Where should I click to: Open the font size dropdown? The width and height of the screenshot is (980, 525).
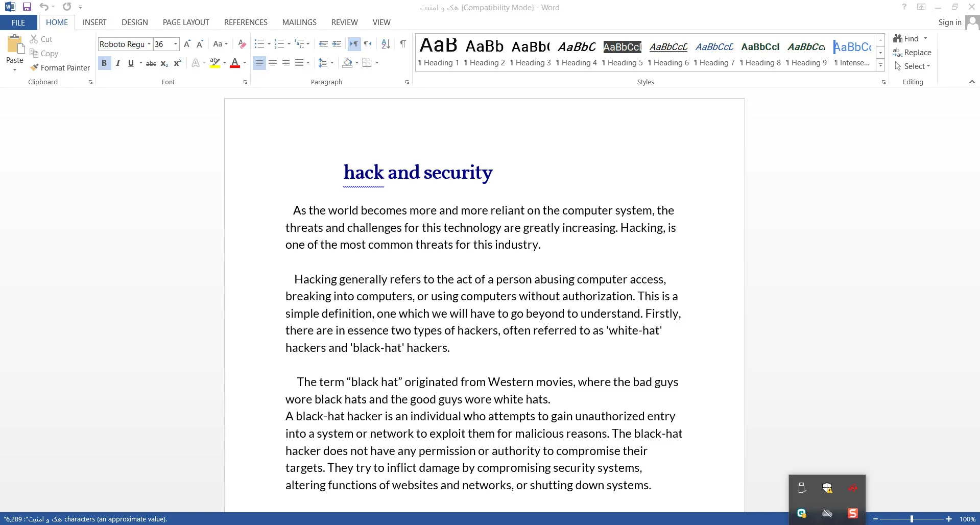(x=176, y=44)
